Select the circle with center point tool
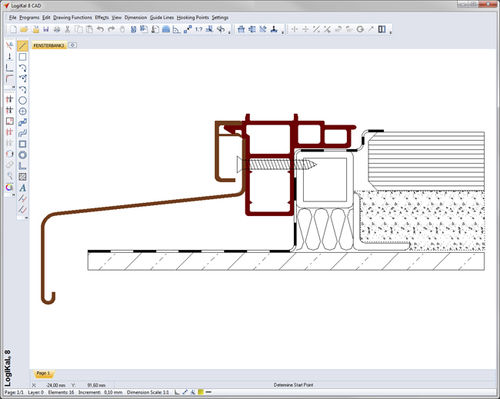This screenshot has width=500, height=399. click(x=22, y=111)
